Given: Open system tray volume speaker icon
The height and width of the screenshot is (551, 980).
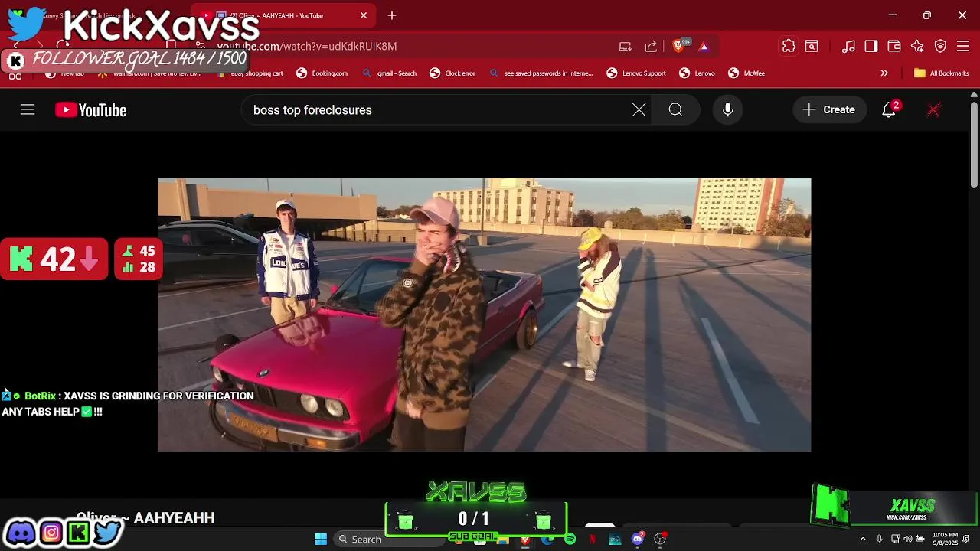Looking at the screenshot, I should point(907,539).
